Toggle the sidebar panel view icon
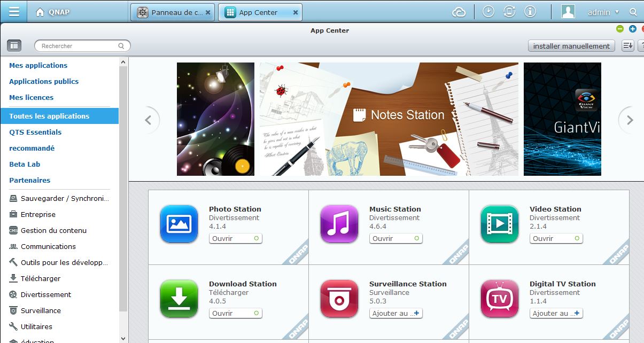Viewport: 644px width, 343px height. (14, 46)
